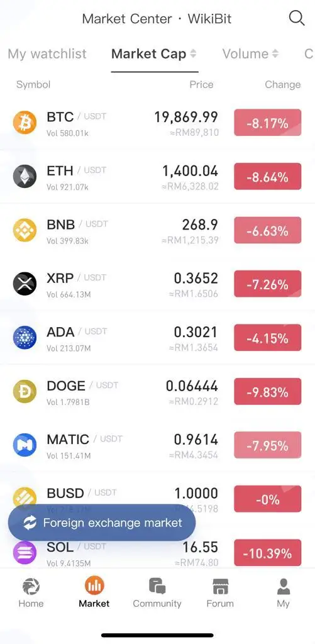
Task: Go to Home in the bottom bar
Action: pos(31,592)
